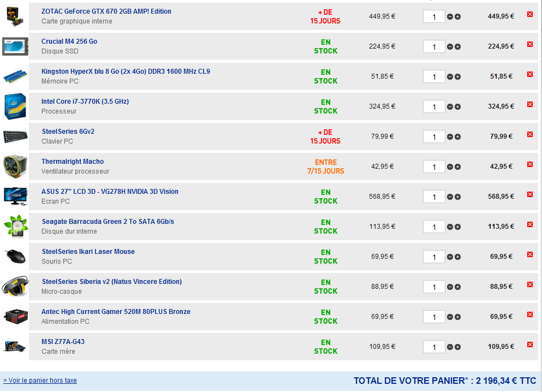Click the ASUS monitor product thumbnail
This screenshot has height=392, width=542.
coord(15,196)
